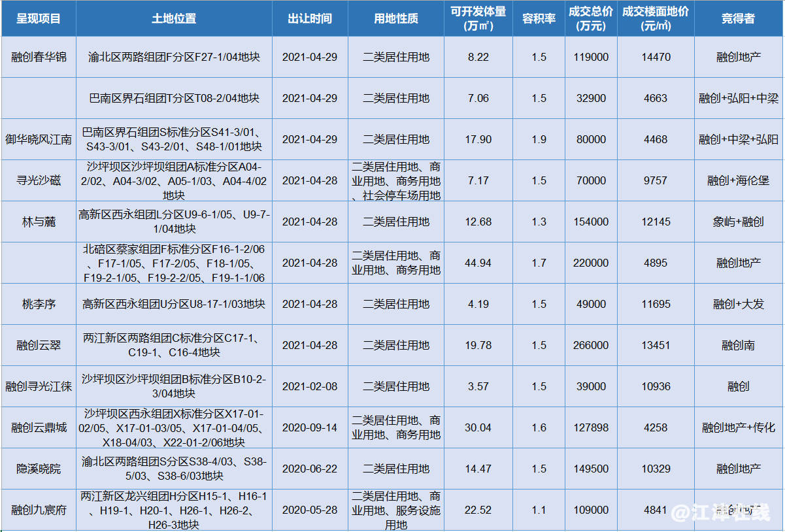Click the floor price value 4258

click(x=656, y=427)
